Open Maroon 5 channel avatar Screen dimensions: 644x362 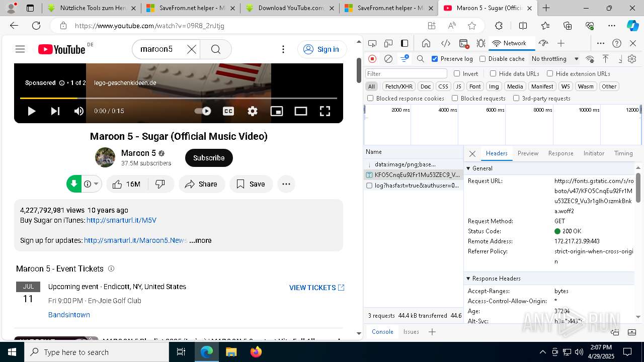click(x=105, y=158)
